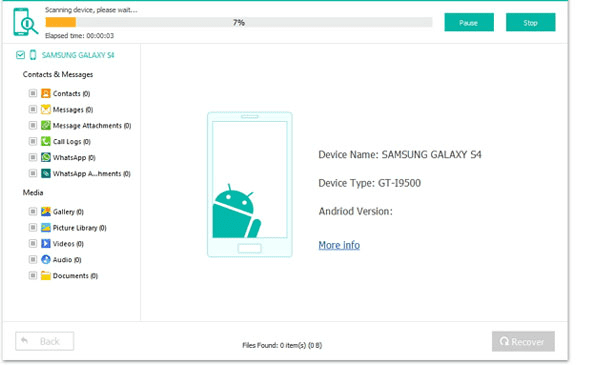Click the SAMSUNG GALAXY S4 device name in sidebar
600x365 pixels.
click(78, 55)
